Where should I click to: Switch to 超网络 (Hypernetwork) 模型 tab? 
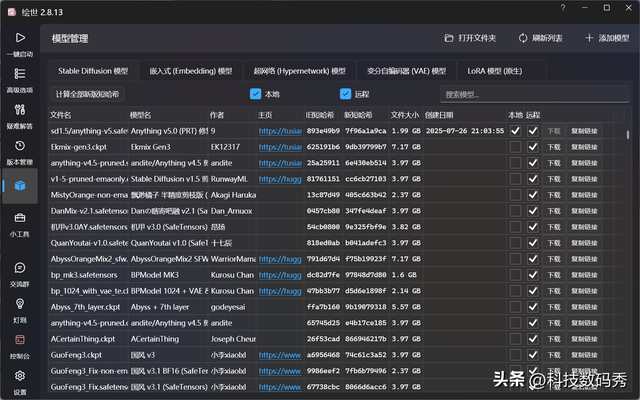click(300, 71)
